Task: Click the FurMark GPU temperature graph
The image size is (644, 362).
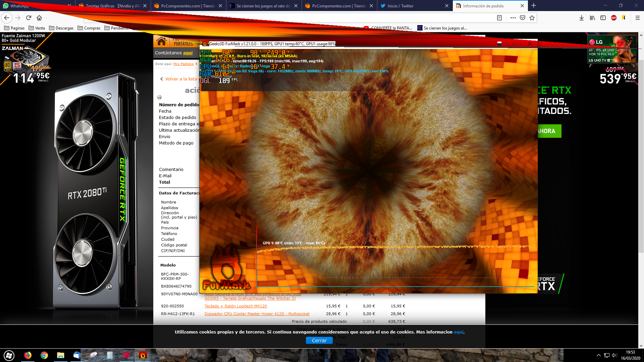Action: point(395,257)
